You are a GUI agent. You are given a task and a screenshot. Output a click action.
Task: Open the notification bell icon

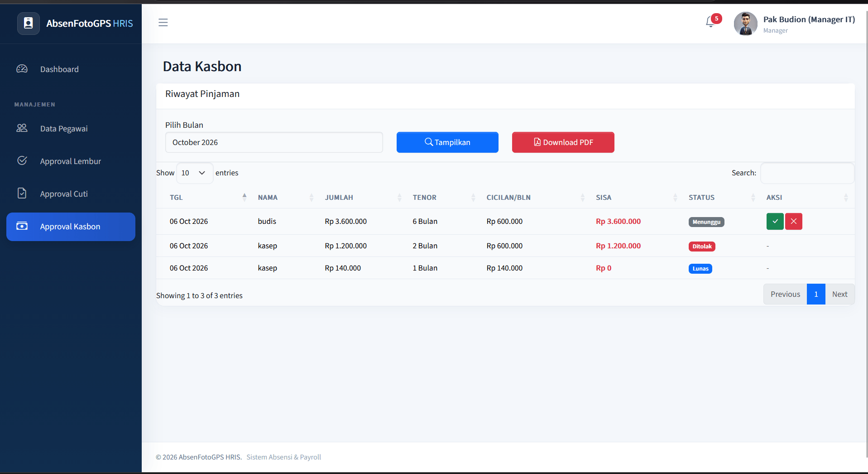710,22
